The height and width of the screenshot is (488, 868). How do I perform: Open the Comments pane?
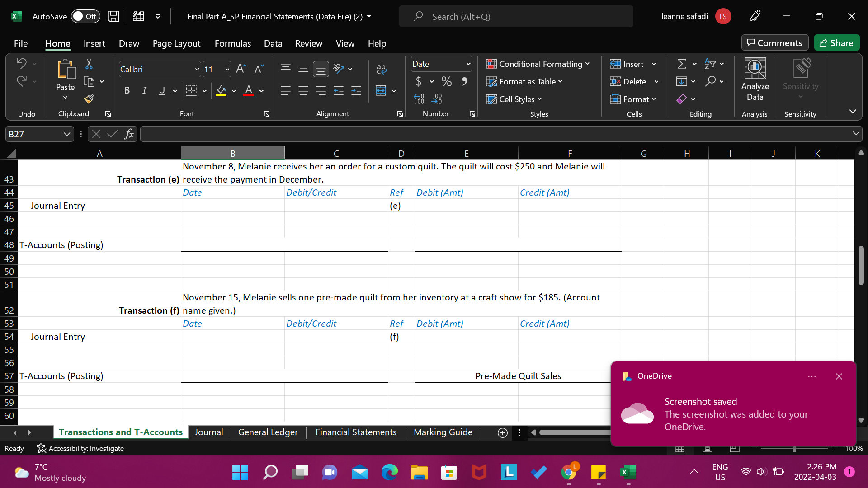point(774,42)
